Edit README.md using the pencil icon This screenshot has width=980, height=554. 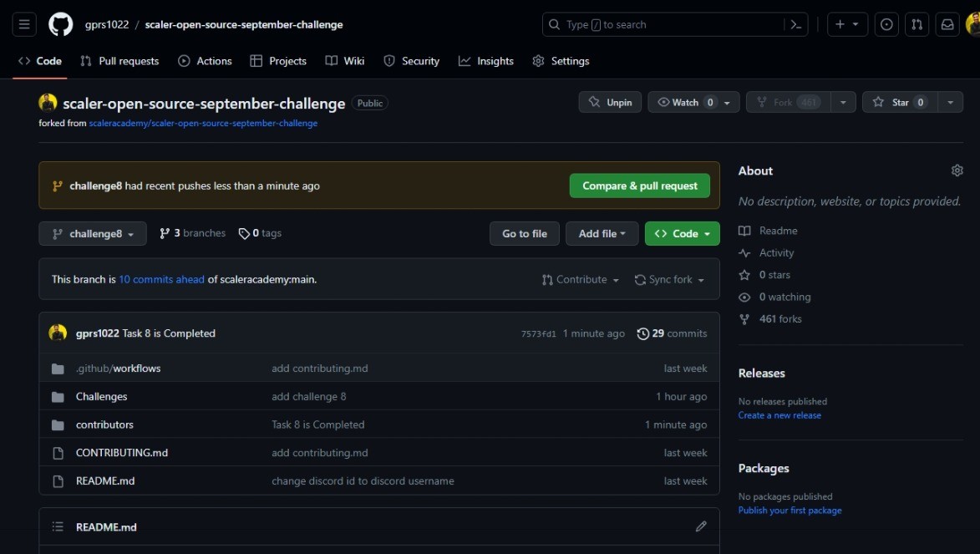tap(700, 526)
